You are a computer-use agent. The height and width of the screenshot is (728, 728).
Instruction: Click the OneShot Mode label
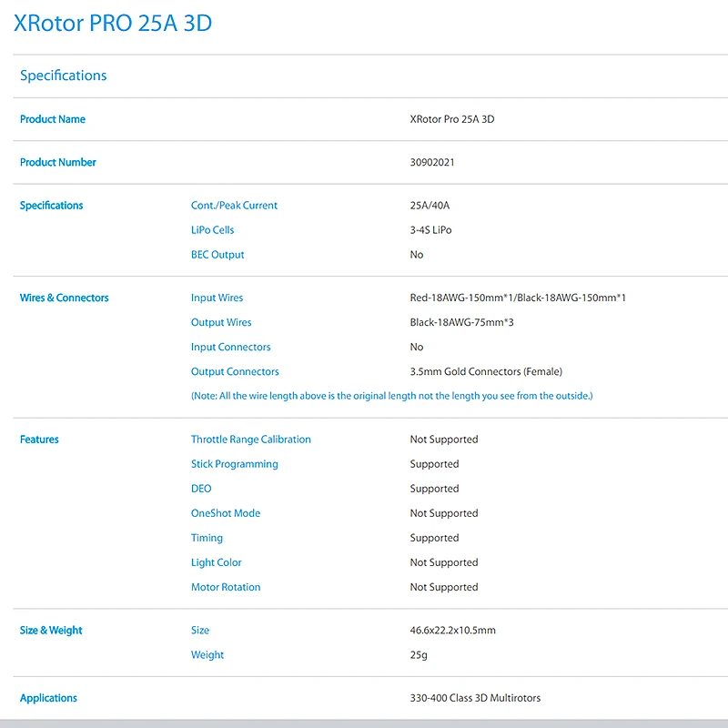pos(226,513)
